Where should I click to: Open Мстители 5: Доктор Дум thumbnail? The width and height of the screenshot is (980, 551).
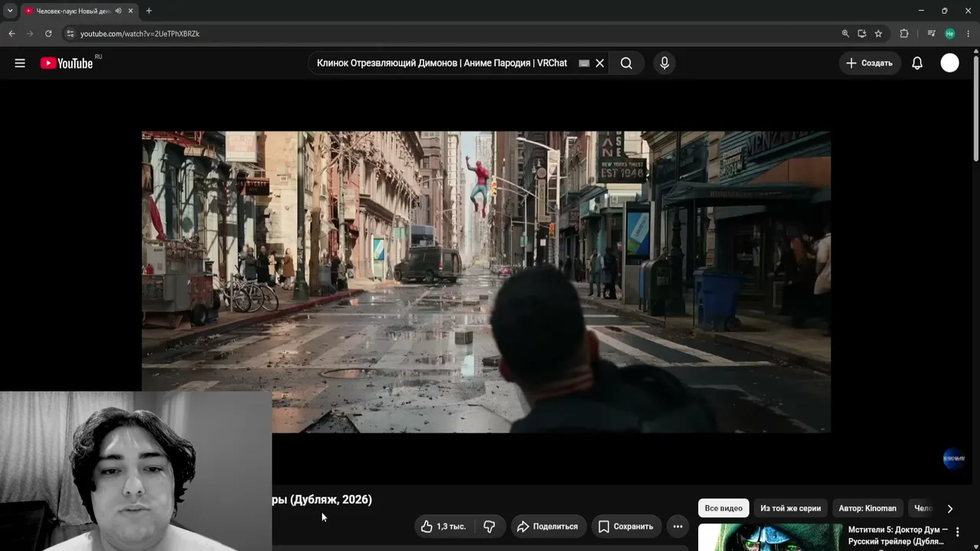[770, 537]
